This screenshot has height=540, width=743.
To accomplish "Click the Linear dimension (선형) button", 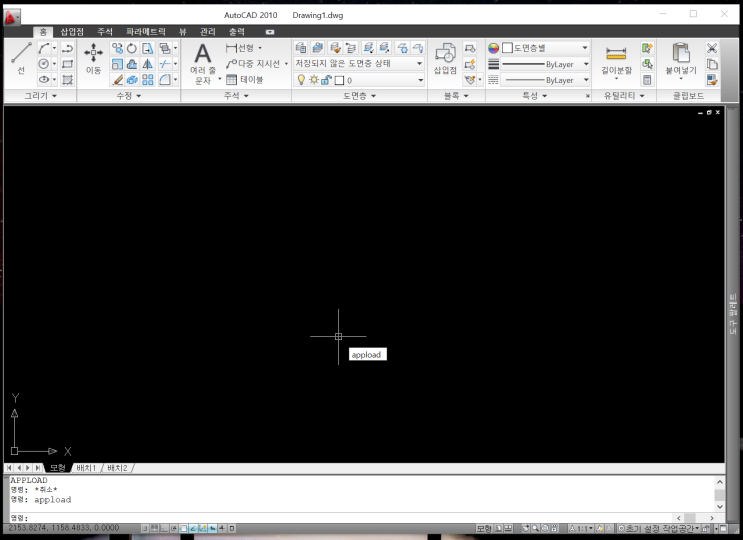I will click(x=240, y=48).
